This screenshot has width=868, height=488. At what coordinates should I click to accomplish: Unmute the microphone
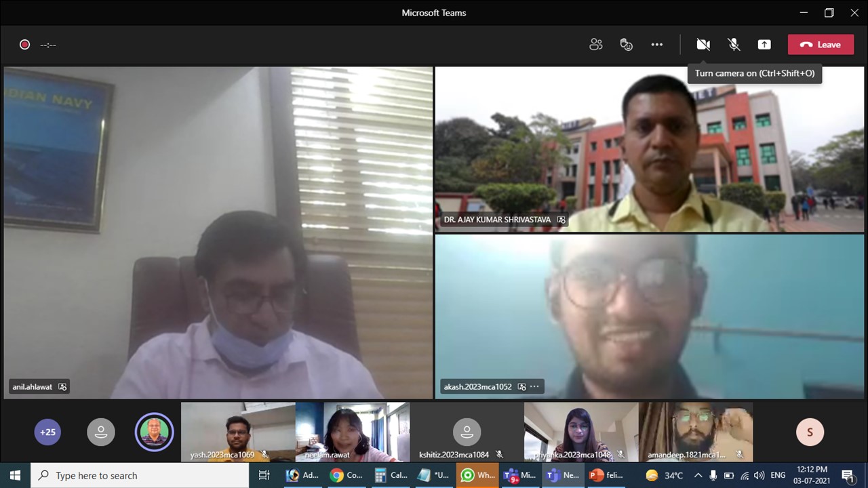point(734,45)
